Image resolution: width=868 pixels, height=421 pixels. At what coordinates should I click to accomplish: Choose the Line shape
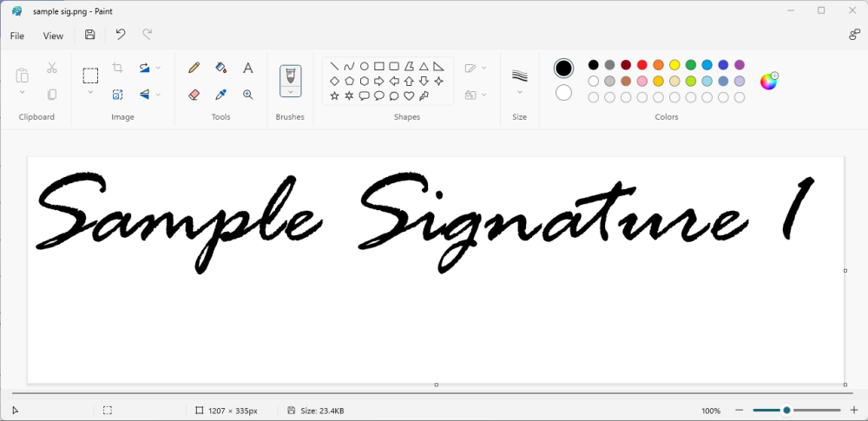click(x=334, y=67)
